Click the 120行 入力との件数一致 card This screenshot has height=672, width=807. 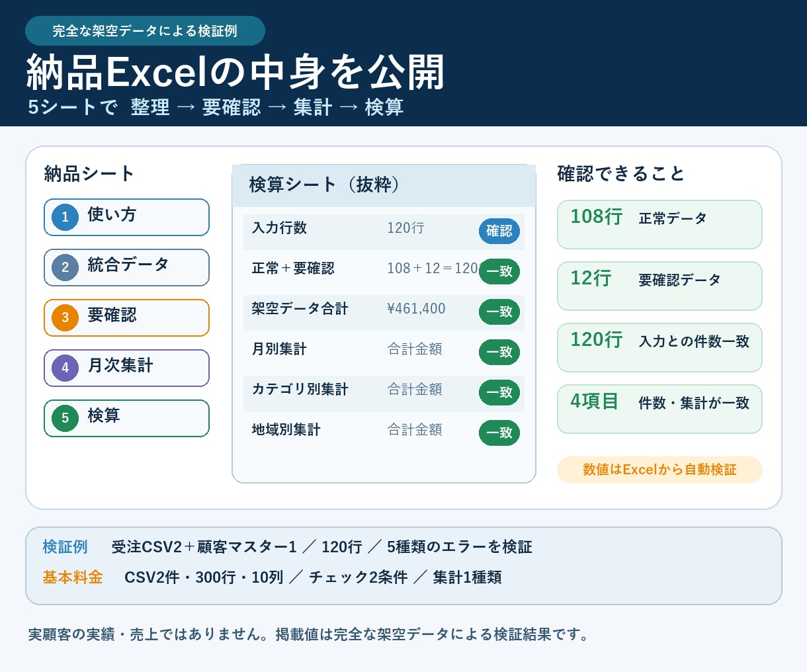[x=659, y=348]
